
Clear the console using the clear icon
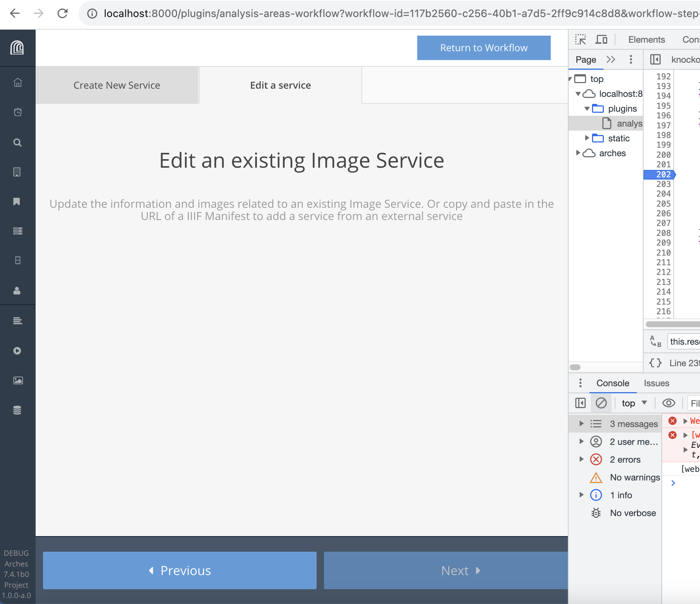(601, 403)
